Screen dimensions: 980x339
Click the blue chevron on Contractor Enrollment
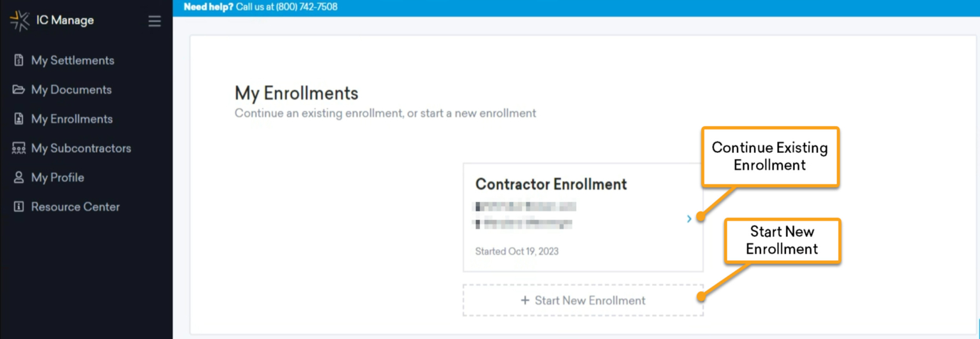(689, 219)
